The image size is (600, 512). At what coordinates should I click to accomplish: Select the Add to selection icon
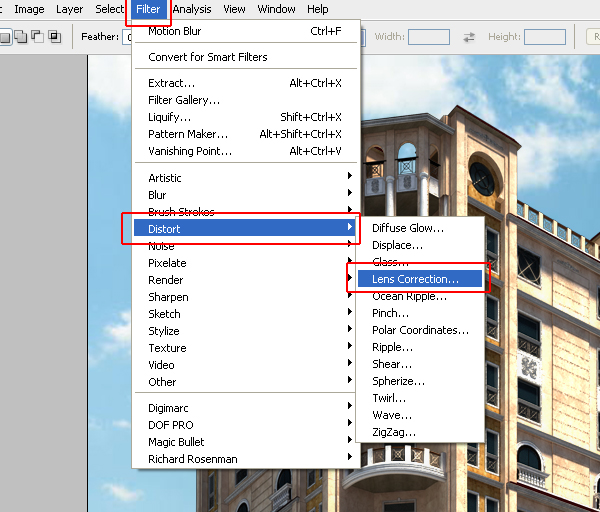pos(21,37)
